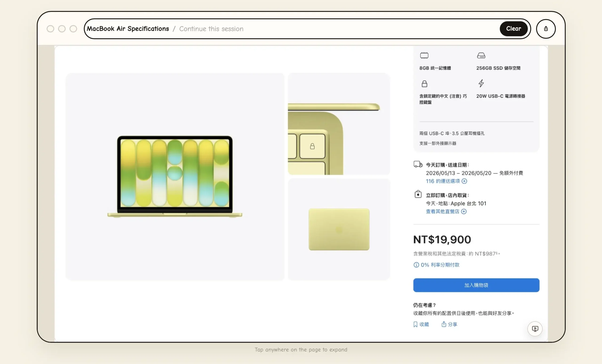This screenshot has height=364, width=602.
Task: Click the 8GB 統一記憶體 spec text
Action: coord(435,68)
